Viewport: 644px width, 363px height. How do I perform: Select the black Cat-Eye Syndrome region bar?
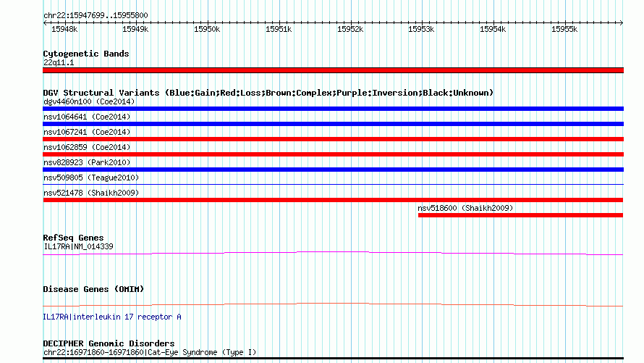coord(333,359)
